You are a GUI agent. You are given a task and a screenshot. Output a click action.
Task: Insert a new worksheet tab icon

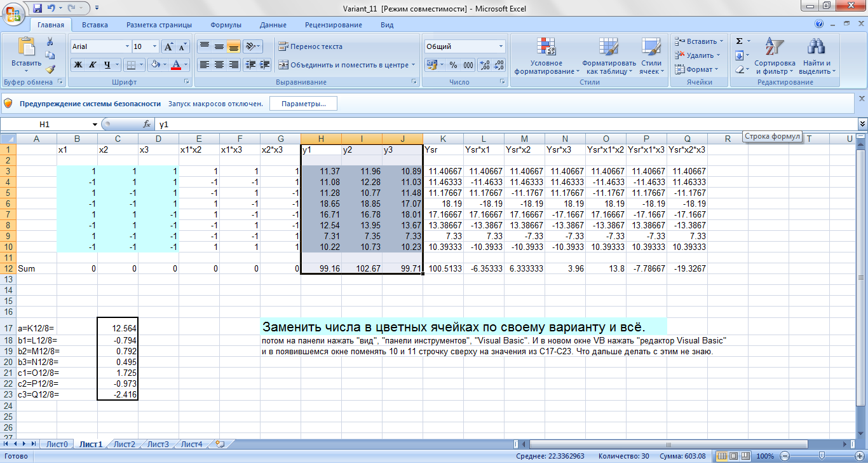220,444
